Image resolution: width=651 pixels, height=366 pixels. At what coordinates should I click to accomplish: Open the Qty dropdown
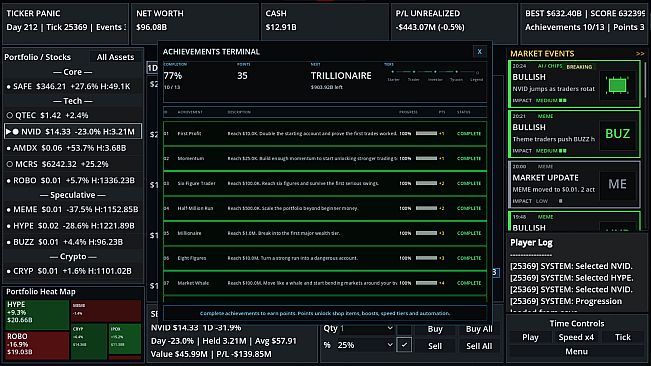(366, 328)
